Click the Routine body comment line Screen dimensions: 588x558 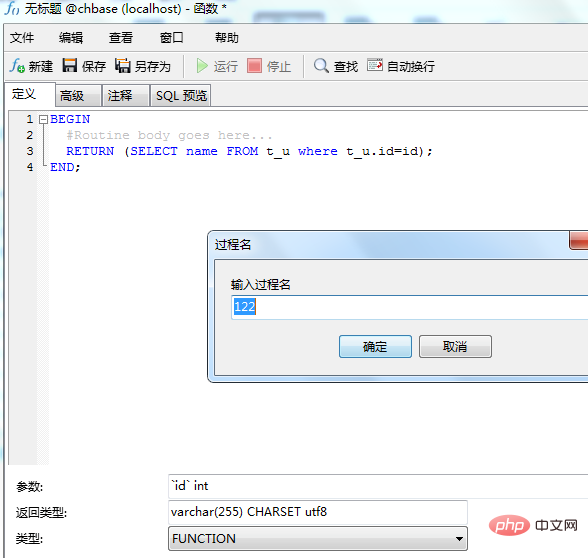169,135
